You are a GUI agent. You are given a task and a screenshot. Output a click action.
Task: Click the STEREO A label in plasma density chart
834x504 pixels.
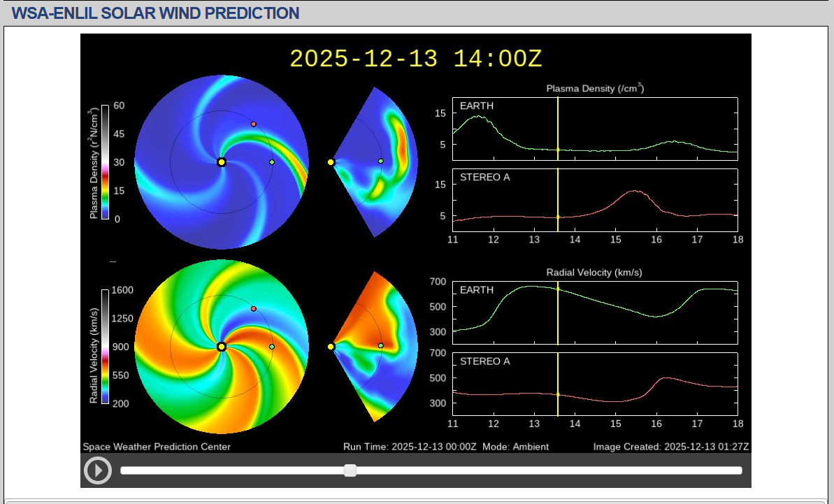click(x=484, y=178)
